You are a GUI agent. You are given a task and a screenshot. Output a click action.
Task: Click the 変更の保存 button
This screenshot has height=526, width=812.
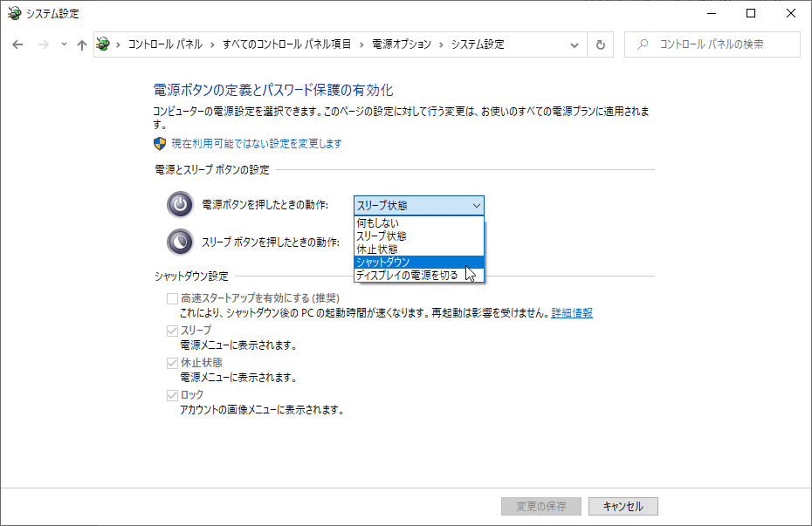coord(541,506)
